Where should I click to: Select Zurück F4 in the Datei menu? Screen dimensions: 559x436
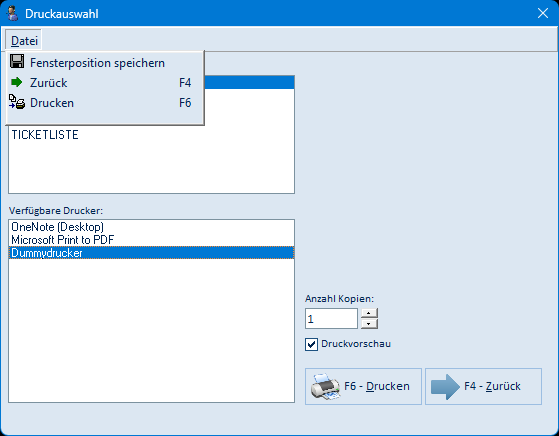point(104,83)
